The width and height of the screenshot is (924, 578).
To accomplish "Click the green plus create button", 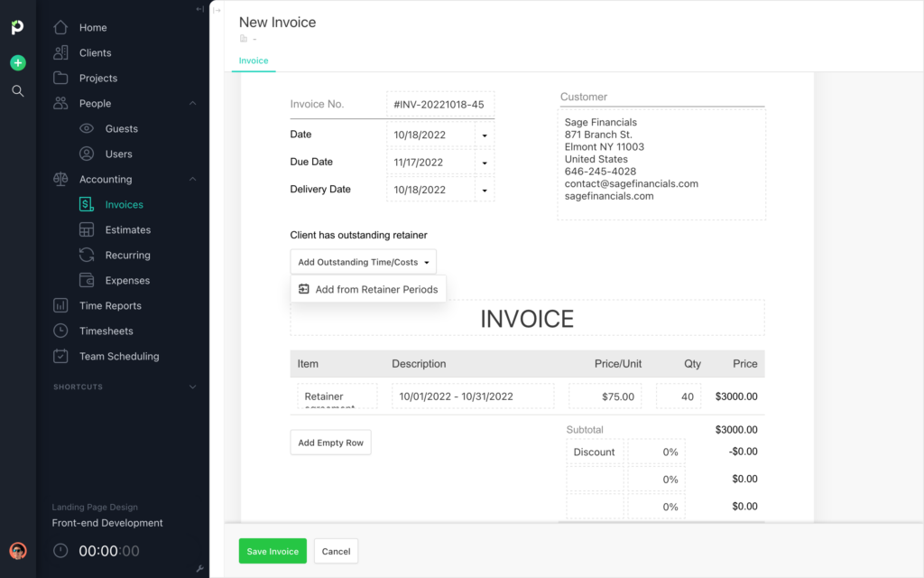I will [x=17, y=62].
